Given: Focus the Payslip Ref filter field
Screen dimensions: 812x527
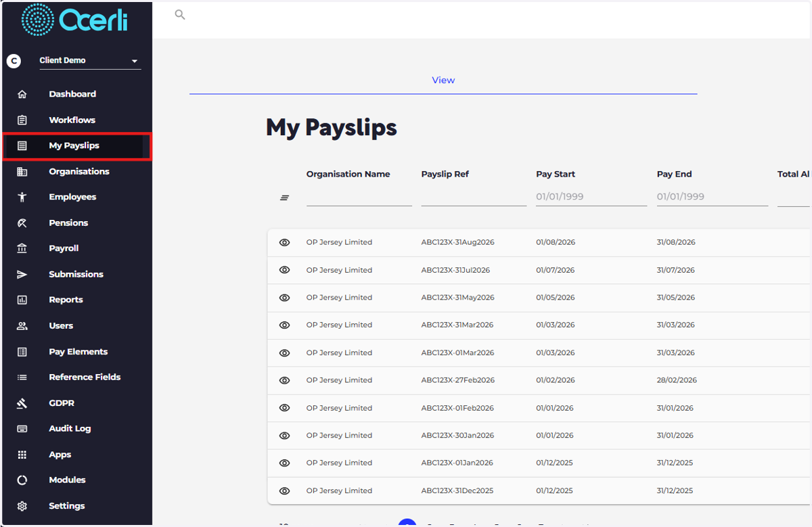Looking at the screenshot, I should [x=474, y=197].
